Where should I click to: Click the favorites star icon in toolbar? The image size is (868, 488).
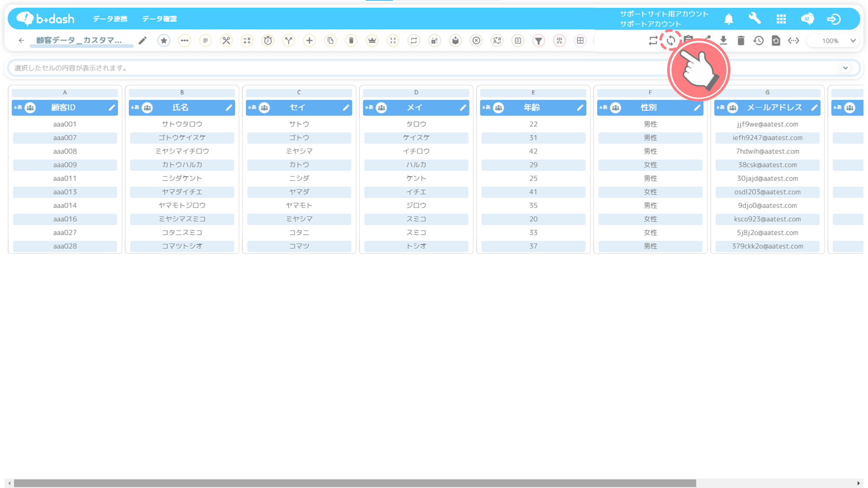click(x=164, y=41)
